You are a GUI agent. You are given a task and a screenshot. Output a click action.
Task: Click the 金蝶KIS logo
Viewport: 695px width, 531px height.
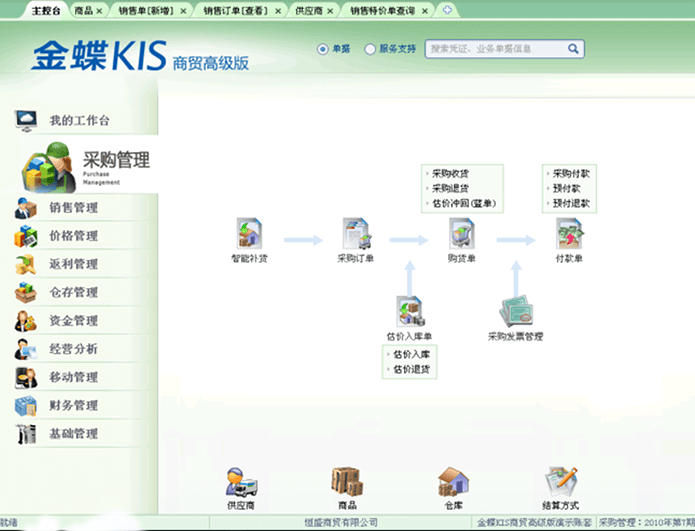[99, 56]
